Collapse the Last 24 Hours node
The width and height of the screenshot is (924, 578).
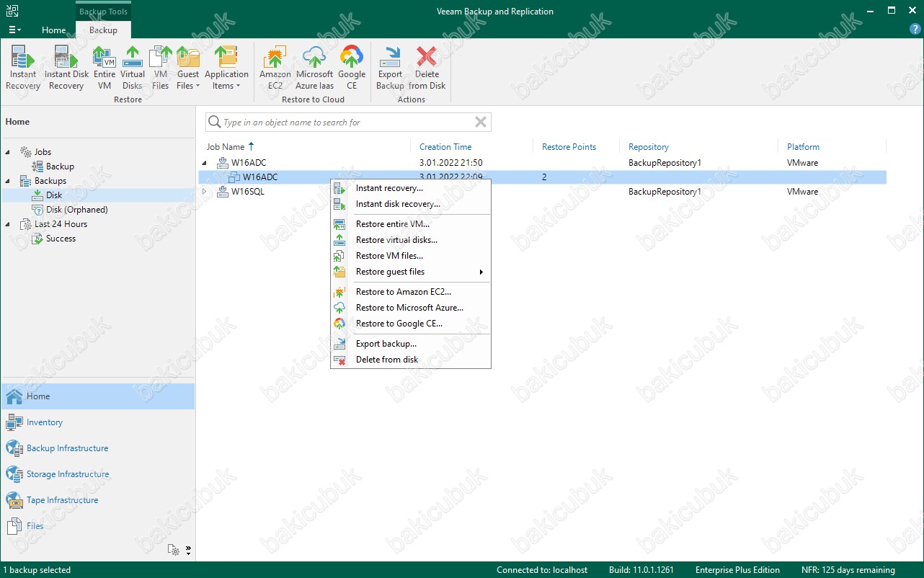pos(8,224)
